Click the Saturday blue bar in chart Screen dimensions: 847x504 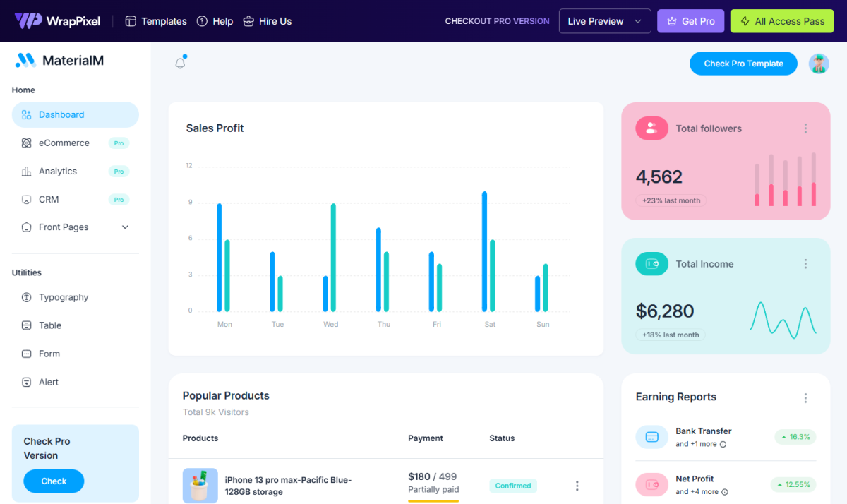coord(484,251)
